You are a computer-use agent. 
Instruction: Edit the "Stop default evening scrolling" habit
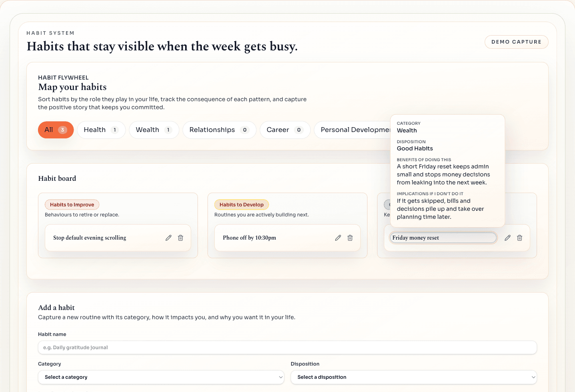[x=168, y=238]
